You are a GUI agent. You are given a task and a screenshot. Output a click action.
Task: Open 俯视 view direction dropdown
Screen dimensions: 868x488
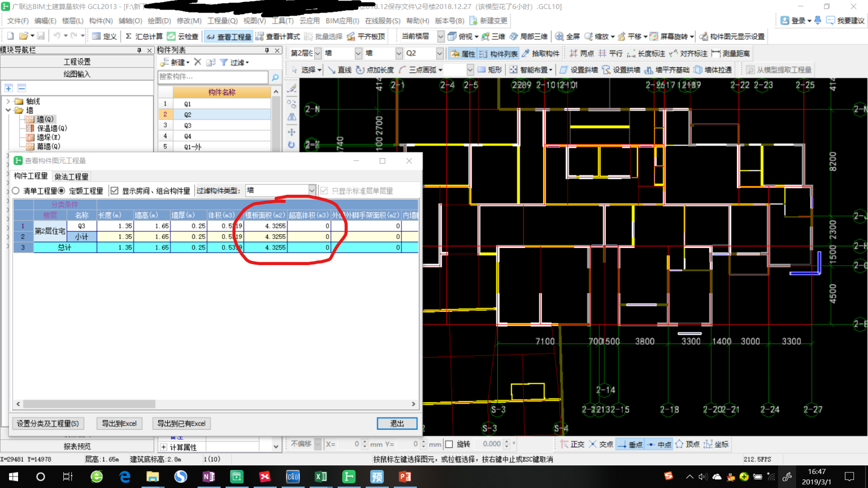[x=463, y=36]
